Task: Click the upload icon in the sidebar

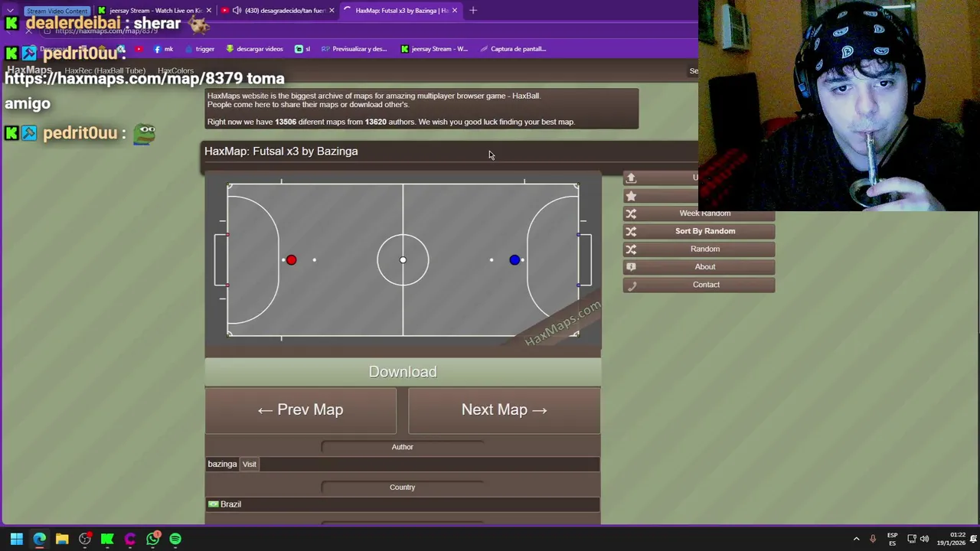Action: point(631,178)
